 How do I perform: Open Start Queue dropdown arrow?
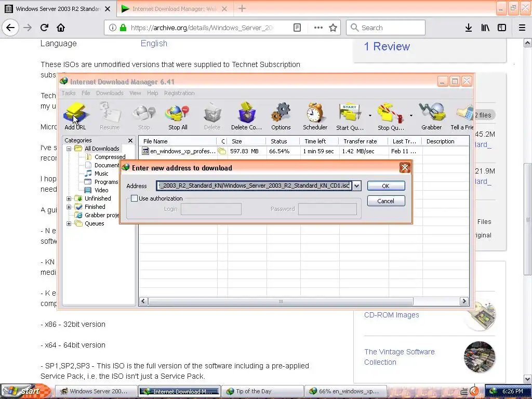click(370, 116)
